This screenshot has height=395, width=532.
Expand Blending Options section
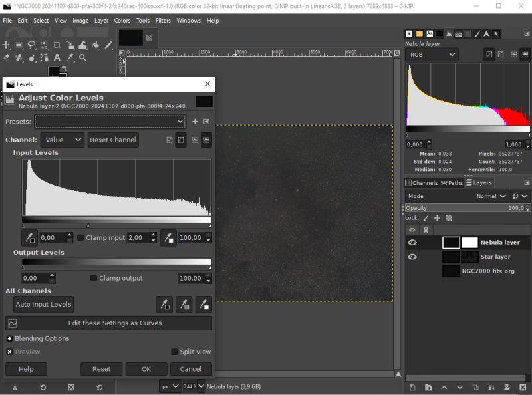pyautogui.click(x=9, y=338)
